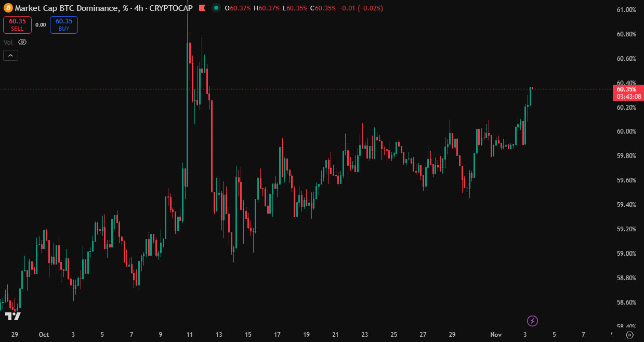Click the green market status indicator
Screen dimensions: 644x342
pyautogui.click(x=216, y=8)
